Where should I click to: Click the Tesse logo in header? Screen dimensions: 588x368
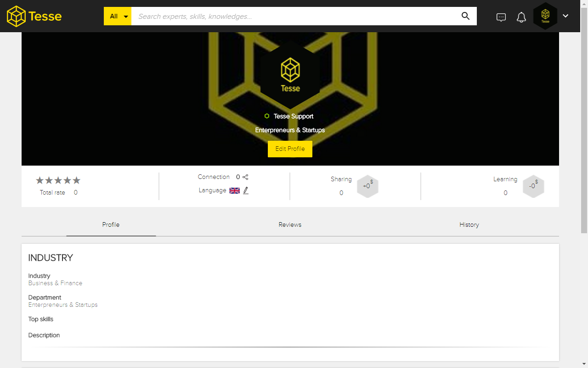pyautogui.click(x=34, y=16)
